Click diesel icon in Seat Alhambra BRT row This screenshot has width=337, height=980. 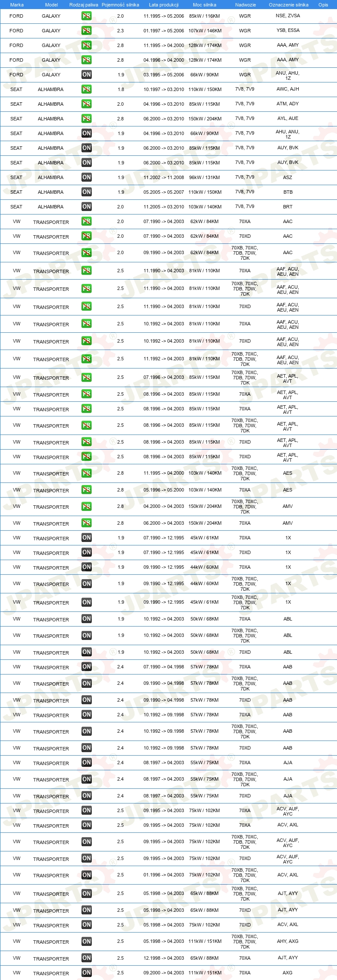pos(86,207)
